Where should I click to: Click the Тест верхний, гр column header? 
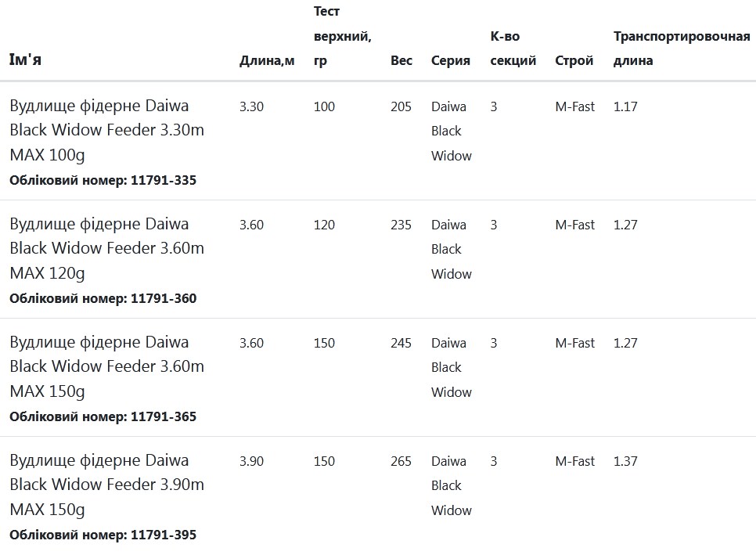342,36
